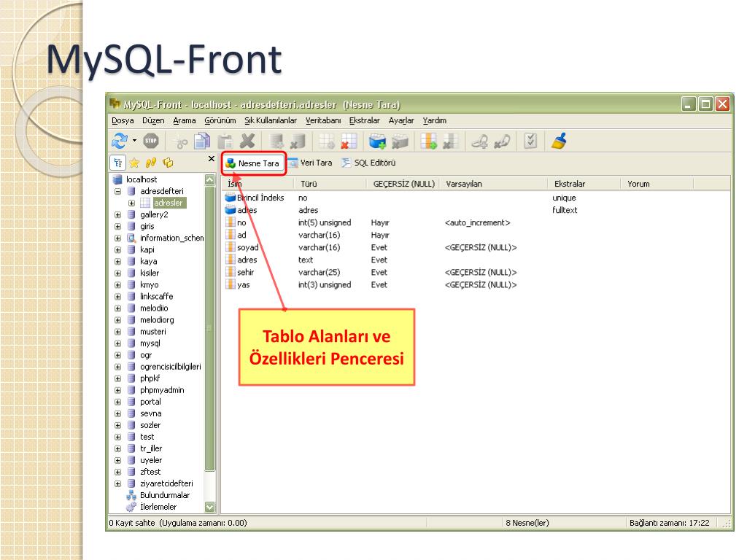Open the dropdown arrow beside Refresh
The image size is (747, 560).
pos(134,141)
